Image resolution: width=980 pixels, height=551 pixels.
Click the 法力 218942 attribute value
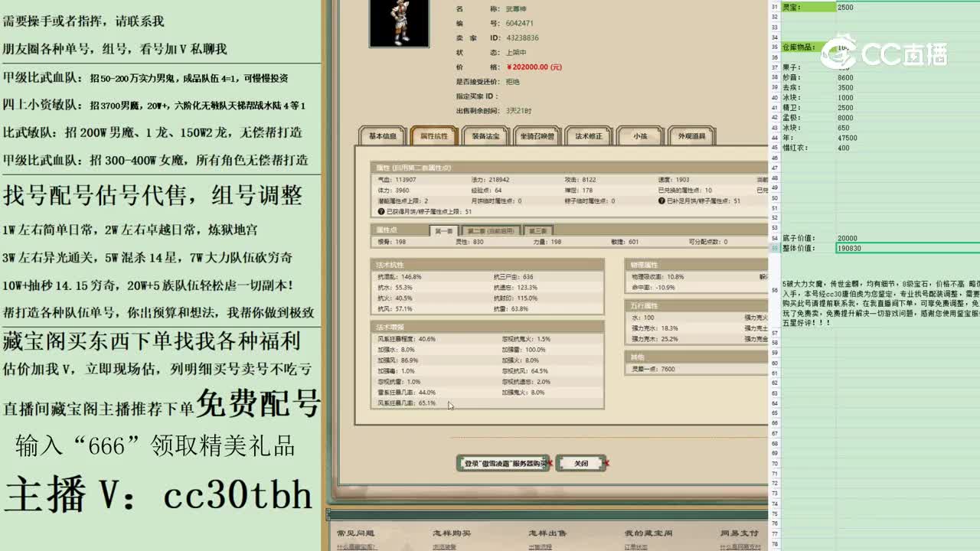pos(491,180)
